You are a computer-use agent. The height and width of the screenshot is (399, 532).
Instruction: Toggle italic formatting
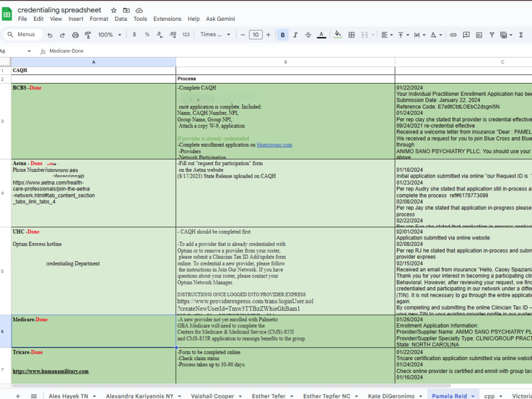point(295,35)
